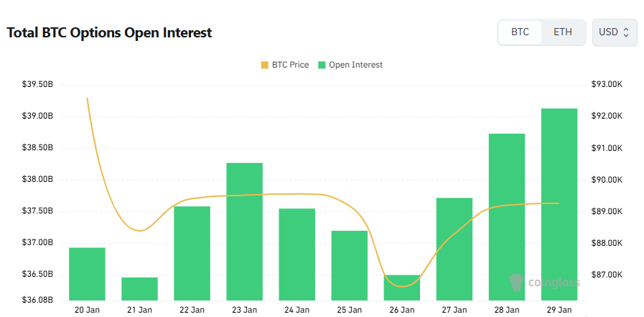The height and width of the screenshot is (317, 644).
Task: Click the coinglass watermark logo icon
Action: [515, 281]
